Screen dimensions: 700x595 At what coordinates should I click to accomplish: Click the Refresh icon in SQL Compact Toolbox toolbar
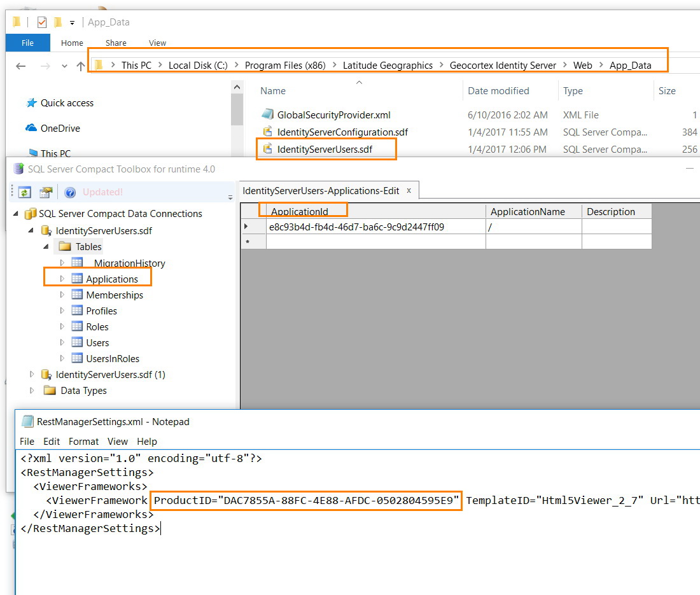click(x=24, y=192)
